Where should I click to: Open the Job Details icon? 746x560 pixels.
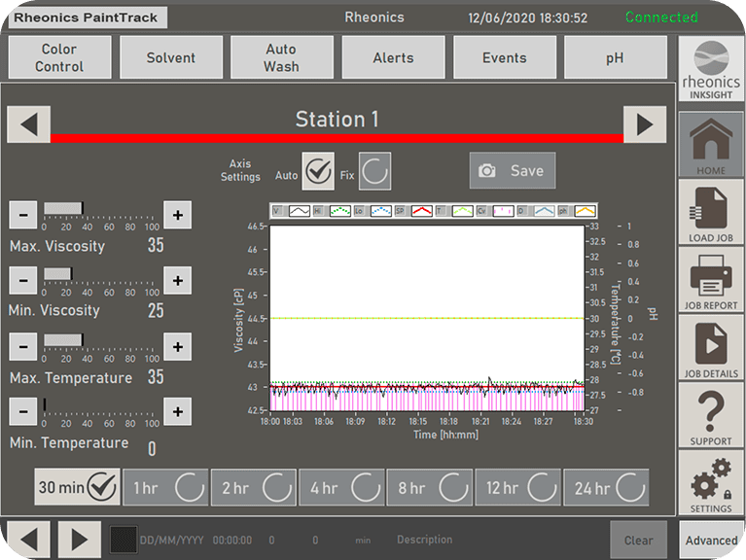tap(711, 347)
